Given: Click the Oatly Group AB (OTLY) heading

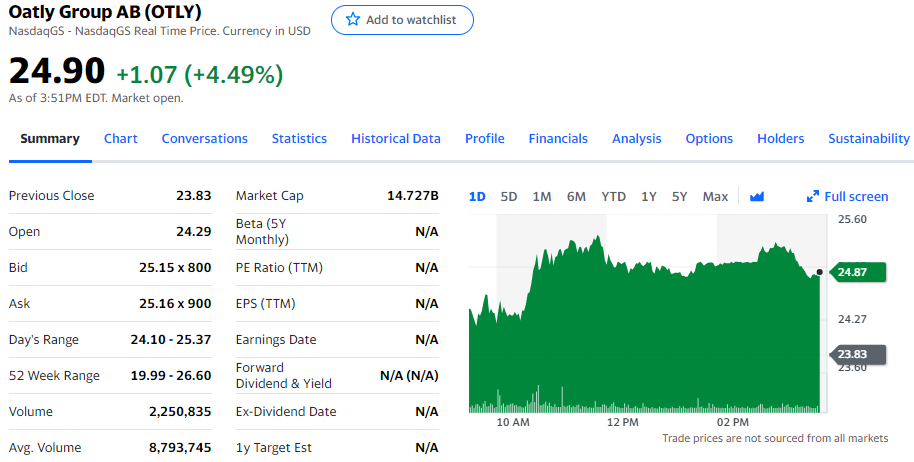Looking at the screenshot, I should coord(105,11).
